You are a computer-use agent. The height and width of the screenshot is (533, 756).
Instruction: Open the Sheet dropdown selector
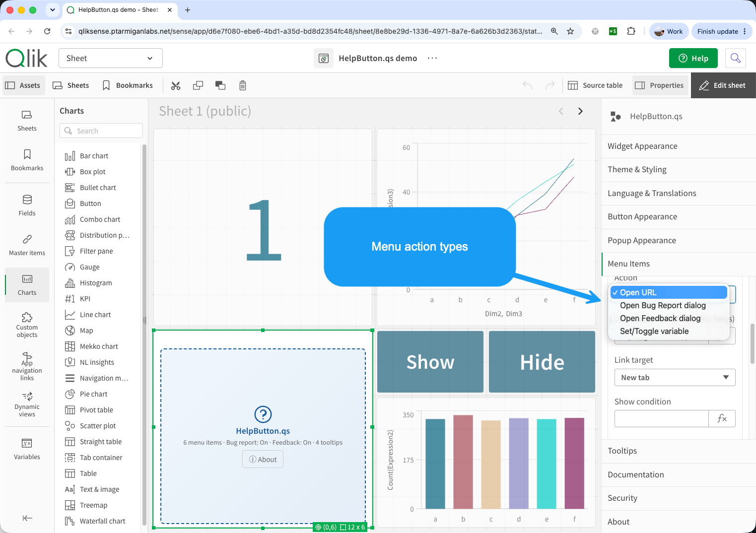tap(111, 58)
